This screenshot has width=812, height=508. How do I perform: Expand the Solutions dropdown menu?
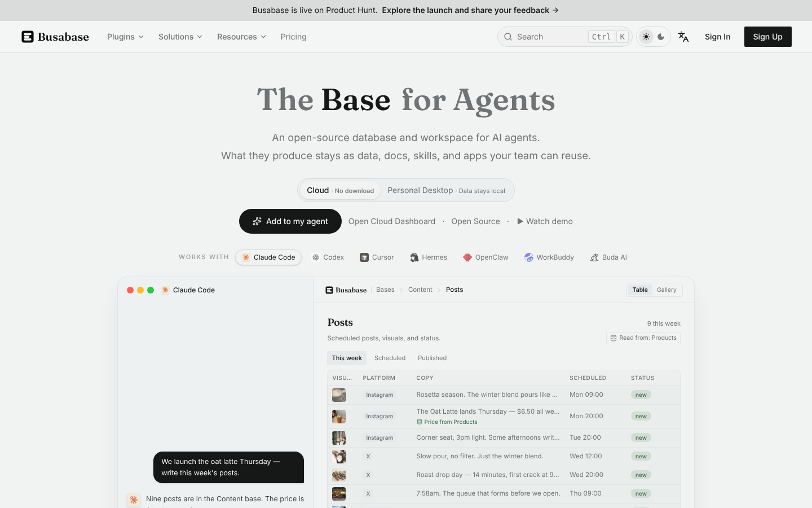(180, 37)
